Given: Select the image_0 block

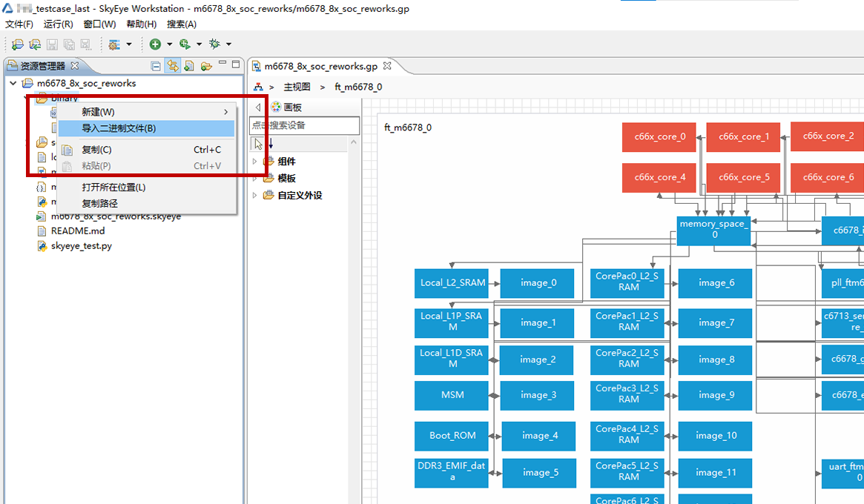Looking at the screenshot, I should [537, 283].
